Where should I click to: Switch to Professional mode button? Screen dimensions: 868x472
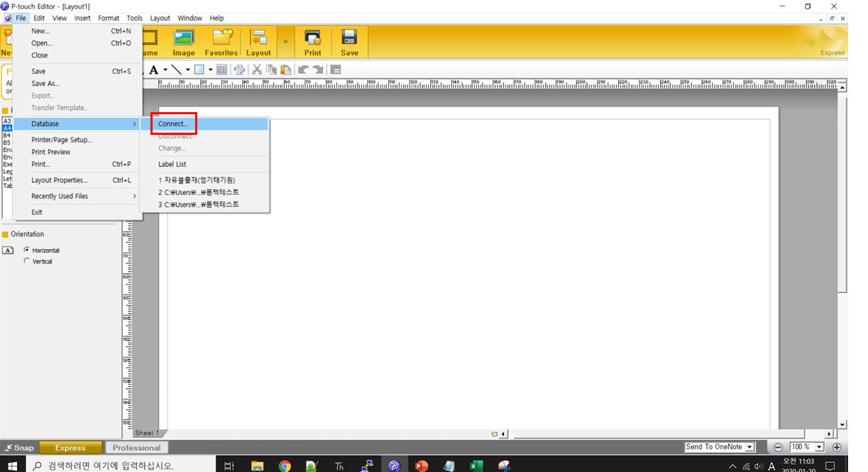click(x=136, y=448)
